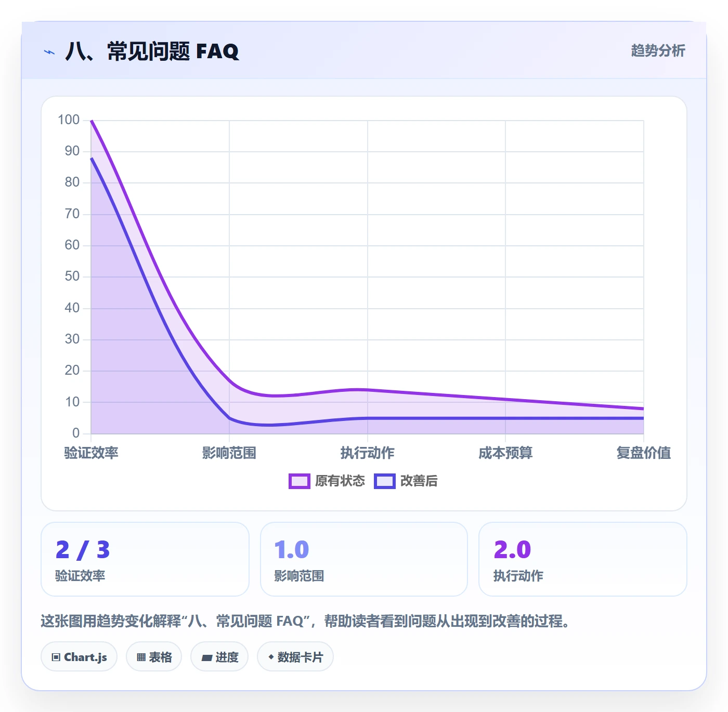Click the 表格 tag chip
The image size is (728, 712).
(x=154, y=657)
